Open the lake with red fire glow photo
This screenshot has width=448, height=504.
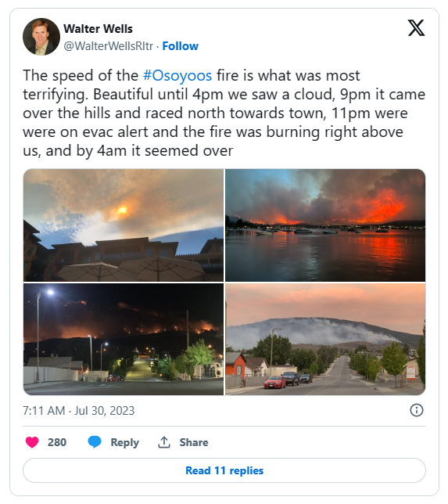coord(325,225)
